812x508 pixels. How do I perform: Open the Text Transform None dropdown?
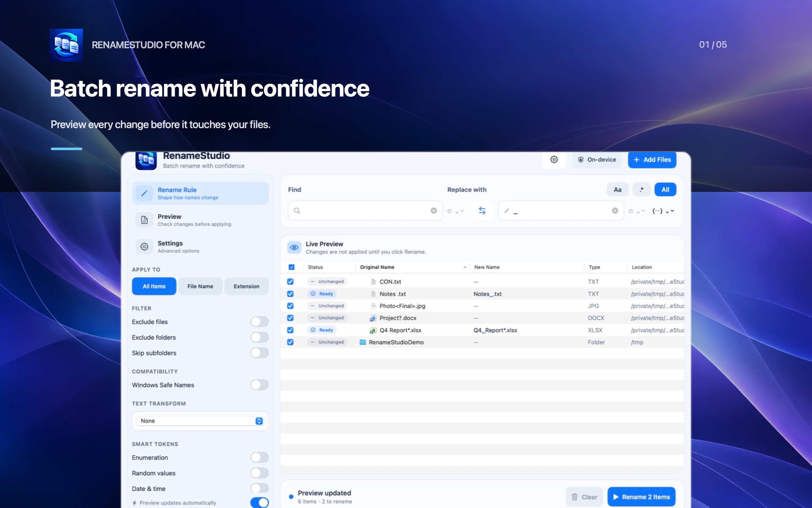(x=200, y=421)
